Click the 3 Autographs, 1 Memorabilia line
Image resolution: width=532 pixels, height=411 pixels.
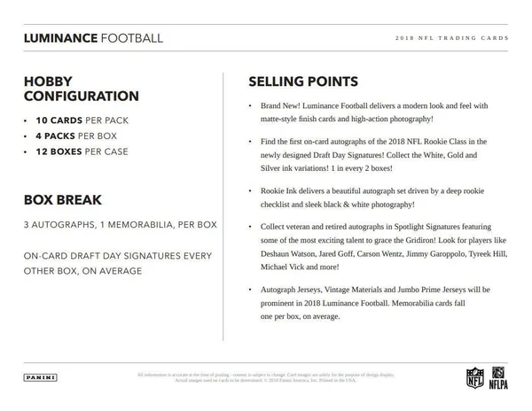(120, 225)
